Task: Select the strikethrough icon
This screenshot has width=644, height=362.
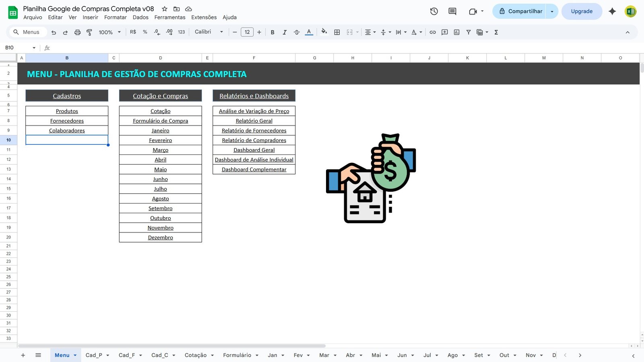Action: pyautogui.click(x=297, y=32)
